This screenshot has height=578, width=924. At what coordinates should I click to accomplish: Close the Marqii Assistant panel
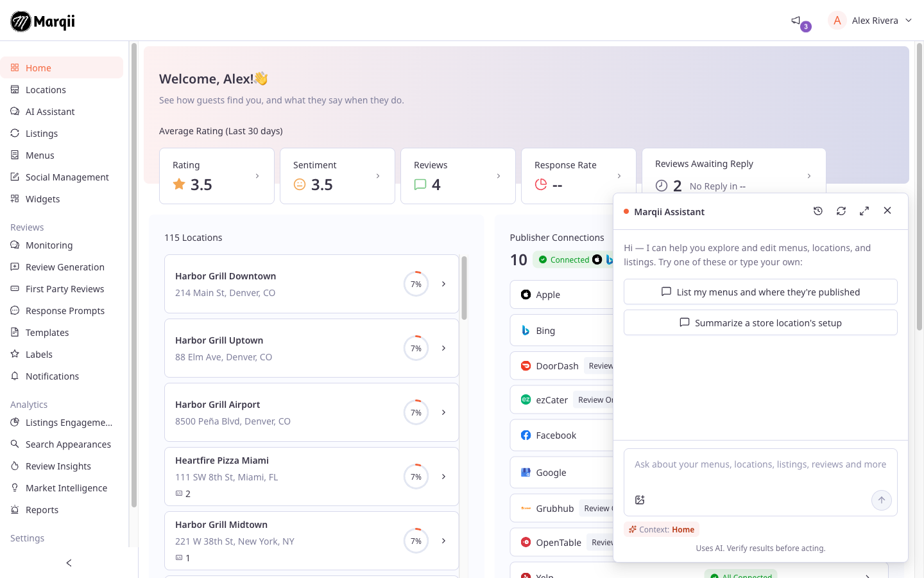(x=887, y=211)
